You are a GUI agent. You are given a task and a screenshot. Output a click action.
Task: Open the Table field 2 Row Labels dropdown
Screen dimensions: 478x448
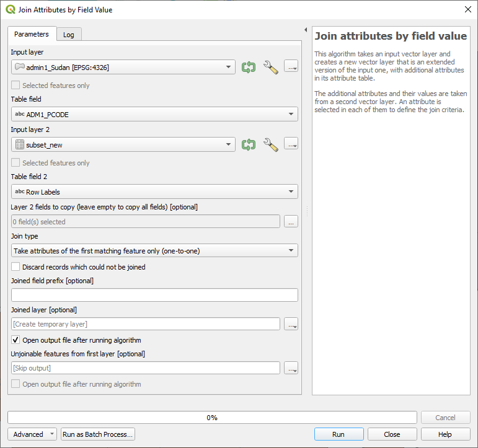[x=154, y=192]
